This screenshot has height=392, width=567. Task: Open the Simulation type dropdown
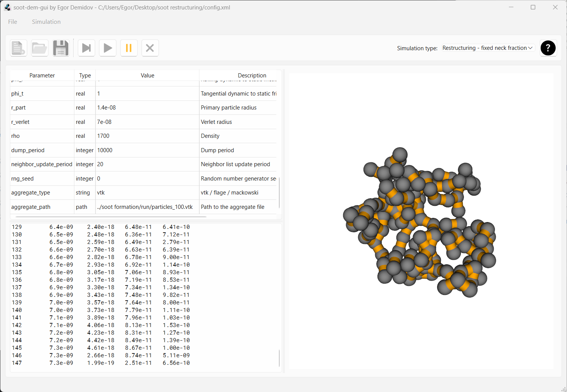(x=487, y=48)
